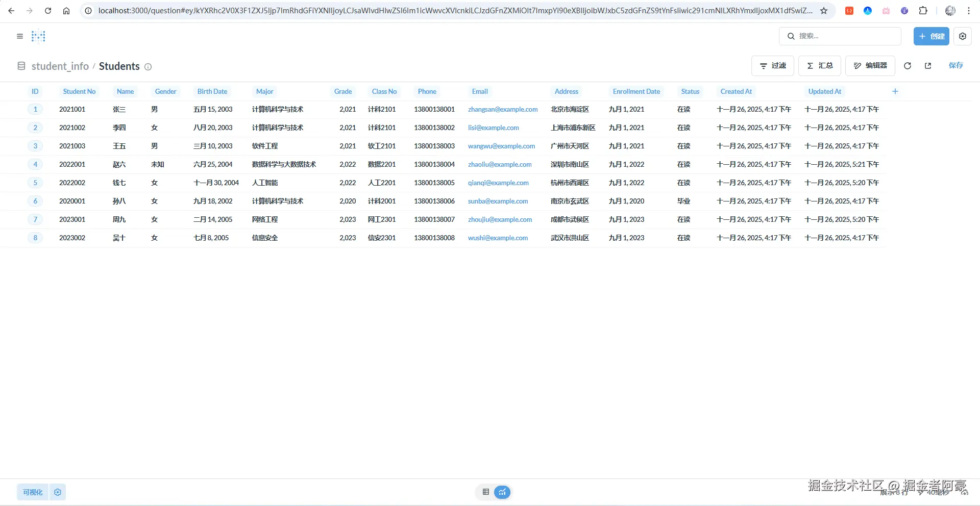Open the Student No column header
The width and height of the screenshot is (980, 506).
click(79, 91)
